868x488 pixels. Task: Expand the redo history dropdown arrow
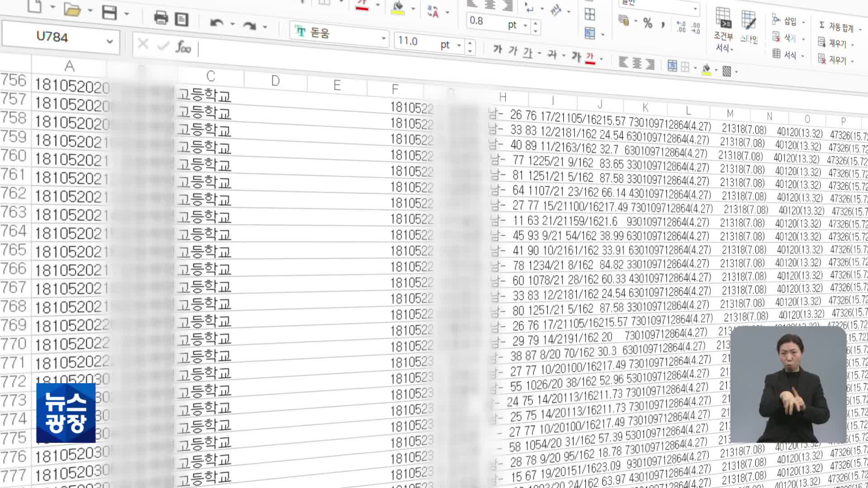click(265, 27)
